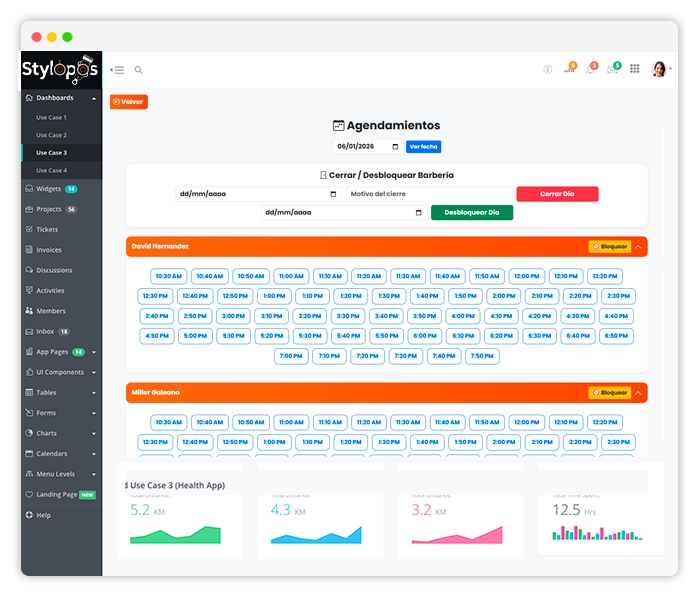Click the search magnifier icon
The image size is (700, 600).
[x=139, y=70]
